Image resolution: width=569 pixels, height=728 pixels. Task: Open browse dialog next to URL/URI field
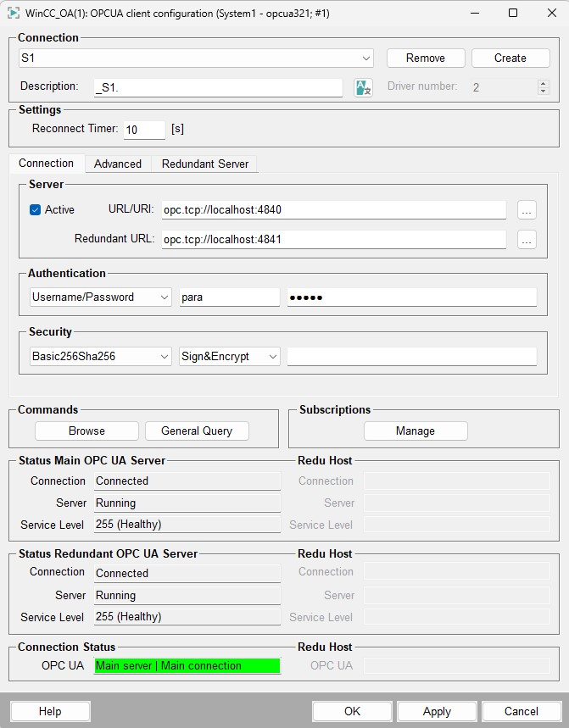coord(527,210)
